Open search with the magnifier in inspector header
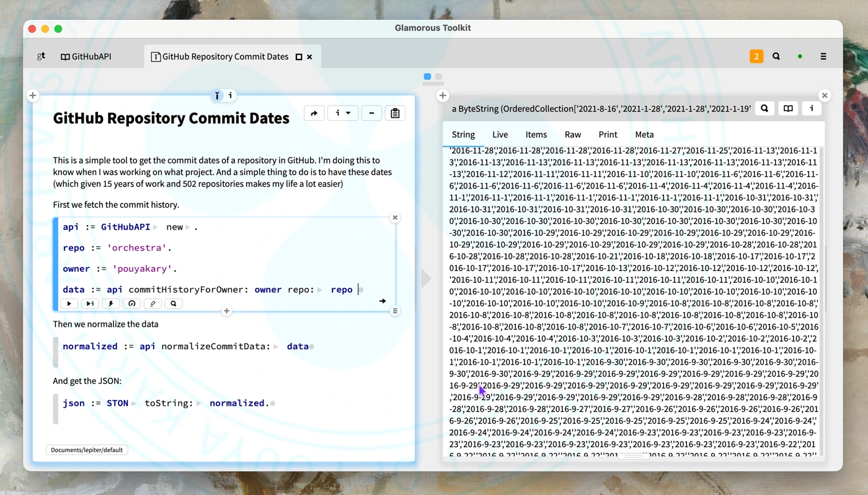 (x=764, y=108)
